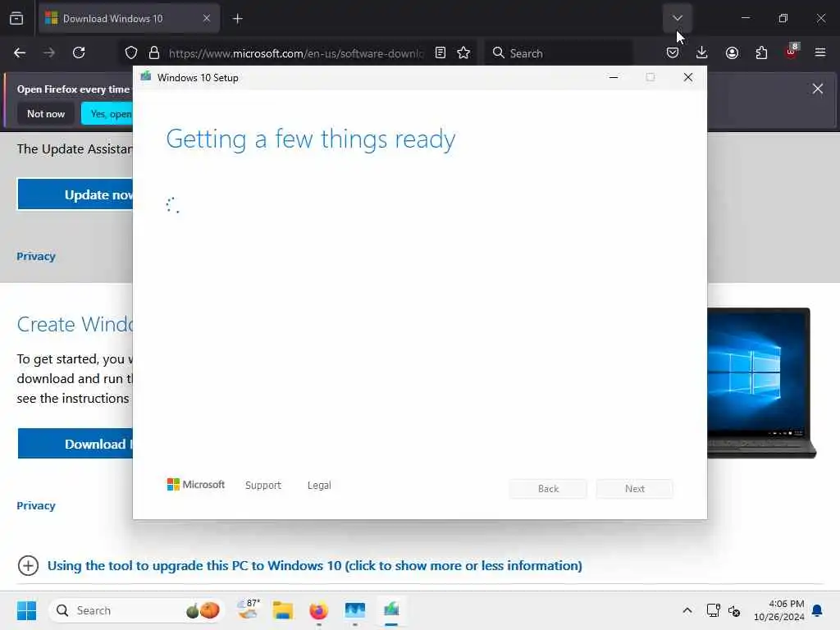Minimize the Windows 10 Setup window
This screenshot has height=630, width=840.
tap(614, 78)
